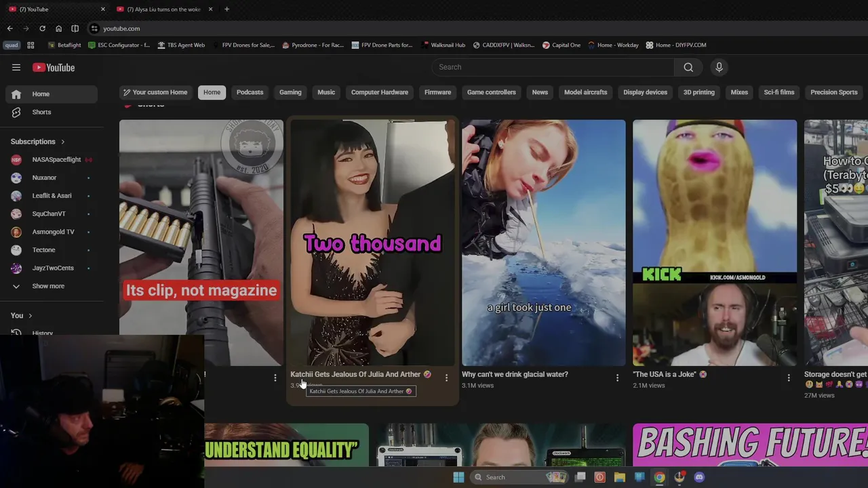
Task: Open 'Its clip, not magazine' Short thumbnail
Action: pyautogui.click(x=201, y=243)
